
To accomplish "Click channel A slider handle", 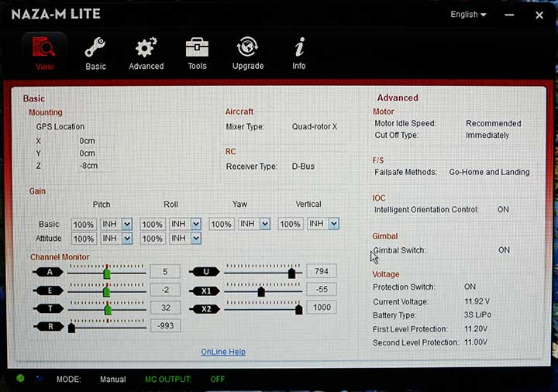I will [107, 273].
